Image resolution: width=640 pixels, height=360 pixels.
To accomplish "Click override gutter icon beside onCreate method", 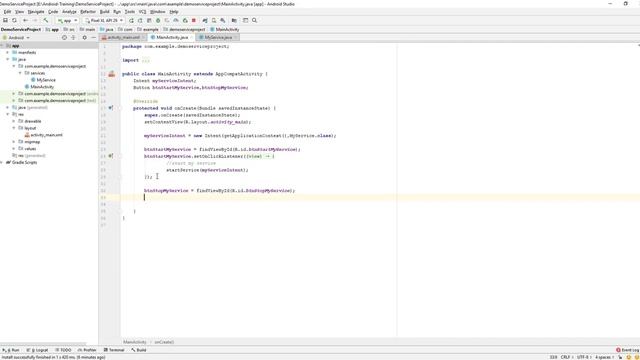I will pyautogui.click(x=111, y=108).
